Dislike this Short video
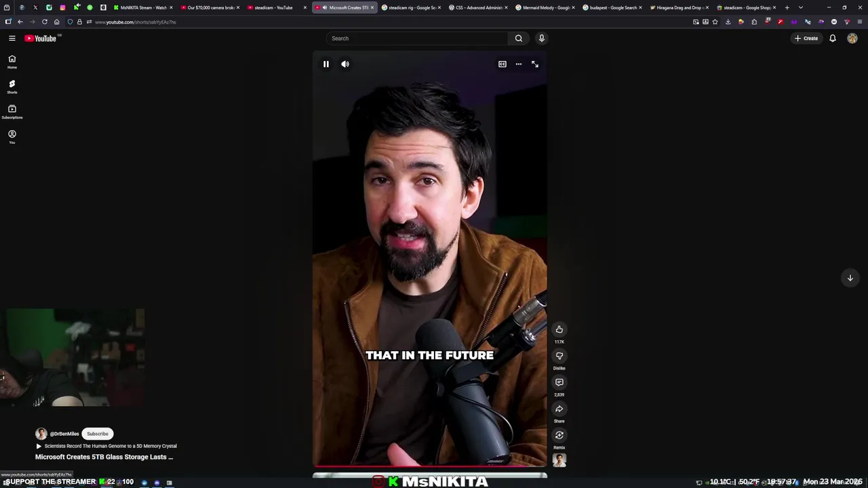This screenshot has height=488, width=868. pyautogui.click(x=559, y=356)
